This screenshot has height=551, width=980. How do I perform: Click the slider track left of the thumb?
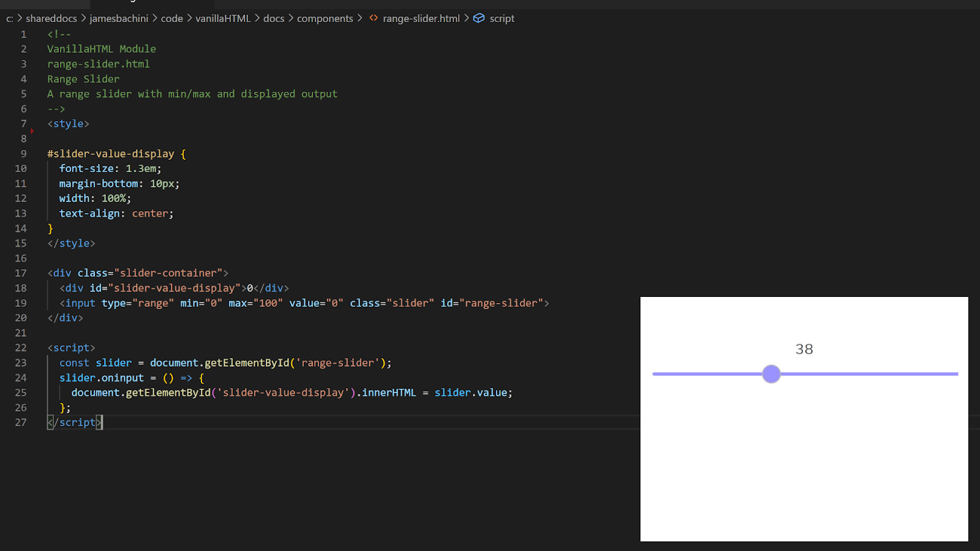click(x=707, y=374)
